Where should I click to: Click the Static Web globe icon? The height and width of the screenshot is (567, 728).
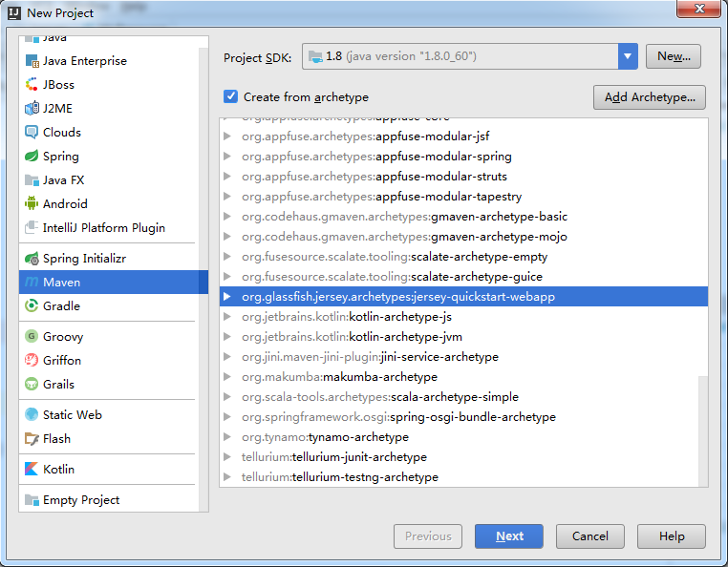pyautogui.click(x=32, y=414)
